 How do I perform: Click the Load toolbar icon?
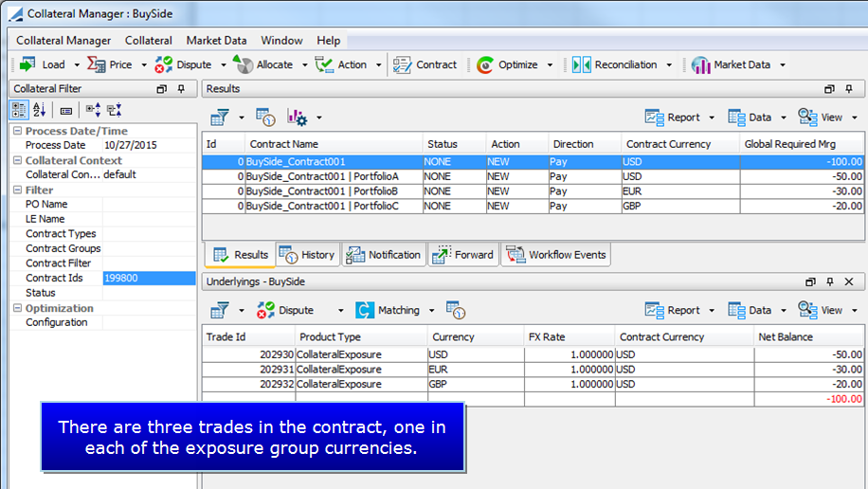click(x=27, y=64)
